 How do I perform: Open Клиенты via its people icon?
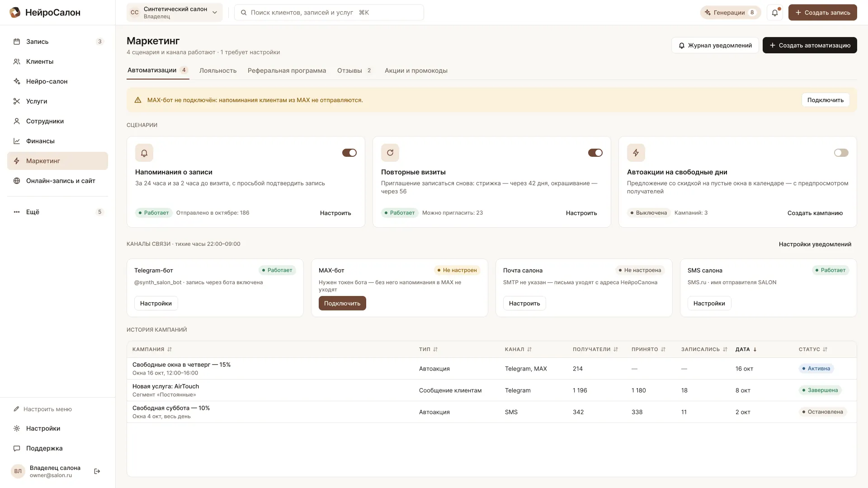(17, 61)
